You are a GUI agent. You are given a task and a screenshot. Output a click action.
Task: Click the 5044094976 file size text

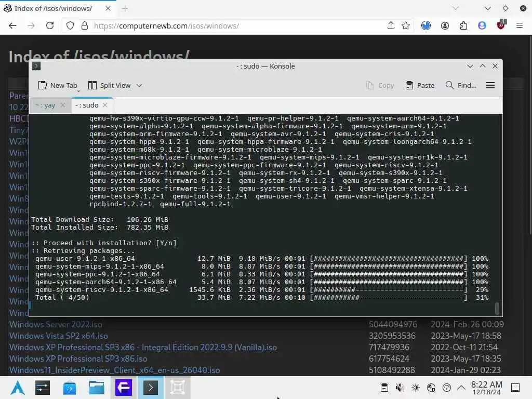point(393,325)
